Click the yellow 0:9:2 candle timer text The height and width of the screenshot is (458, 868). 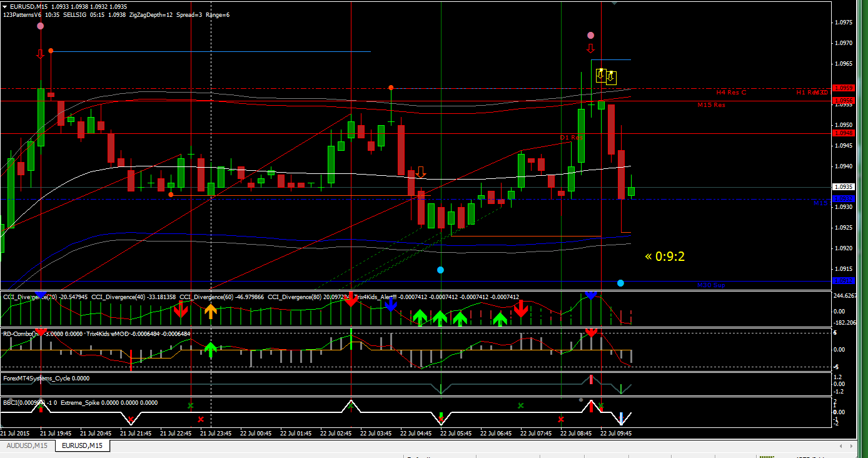pos(665,256)
